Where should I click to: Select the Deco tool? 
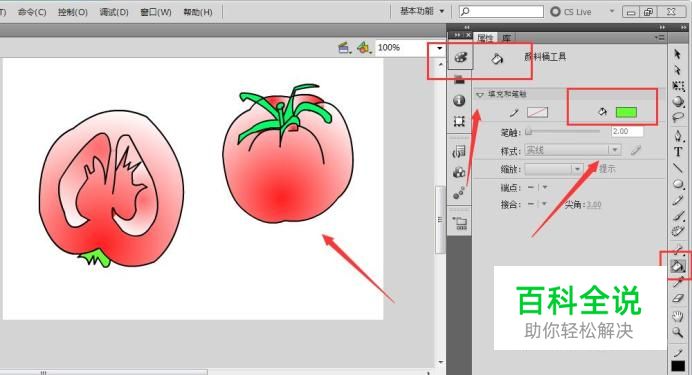coord(678,231)
